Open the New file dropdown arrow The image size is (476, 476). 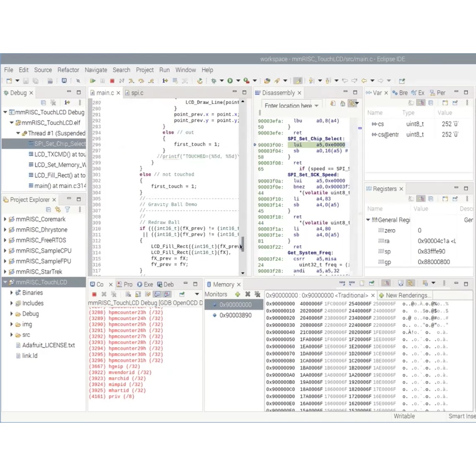pyautogui.click(x=17, y=81)
